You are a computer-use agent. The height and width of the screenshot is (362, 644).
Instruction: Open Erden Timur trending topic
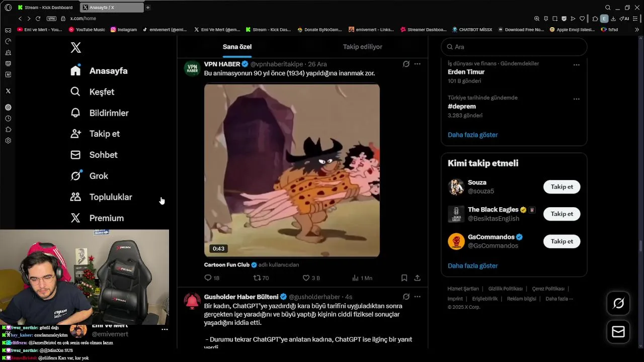[466, 72]
